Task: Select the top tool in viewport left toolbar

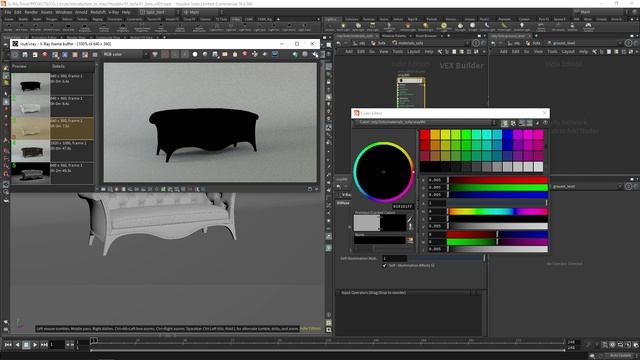Action: (x=6, y=68)
